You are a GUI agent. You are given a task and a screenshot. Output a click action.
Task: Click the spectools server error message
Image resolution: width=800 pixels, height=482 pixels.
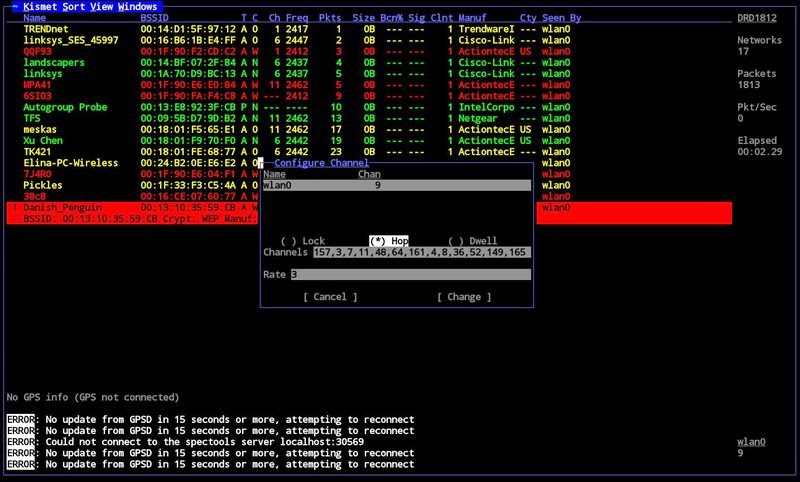(x=185, y=442)
